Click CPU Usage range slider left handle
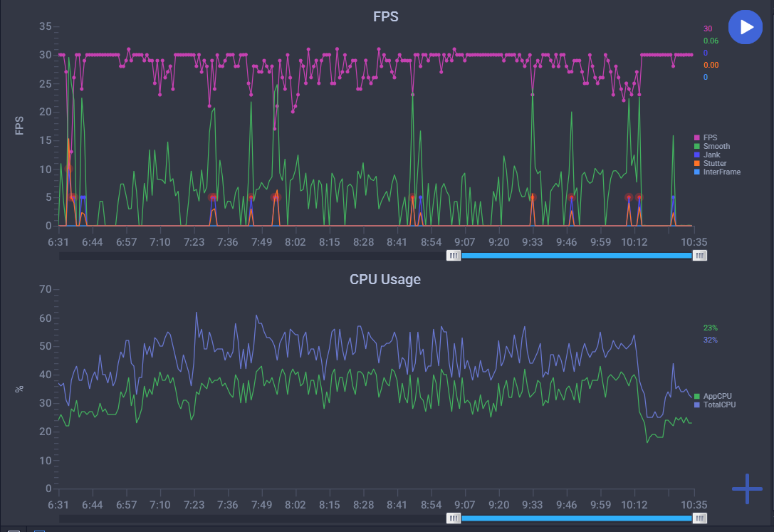The image size is (774, 532). [x=454, y=518]
